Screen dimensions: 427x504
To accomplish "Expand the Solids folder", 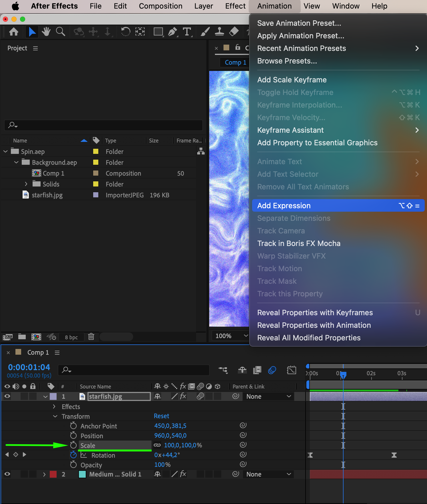I will (x=26, y=184).
